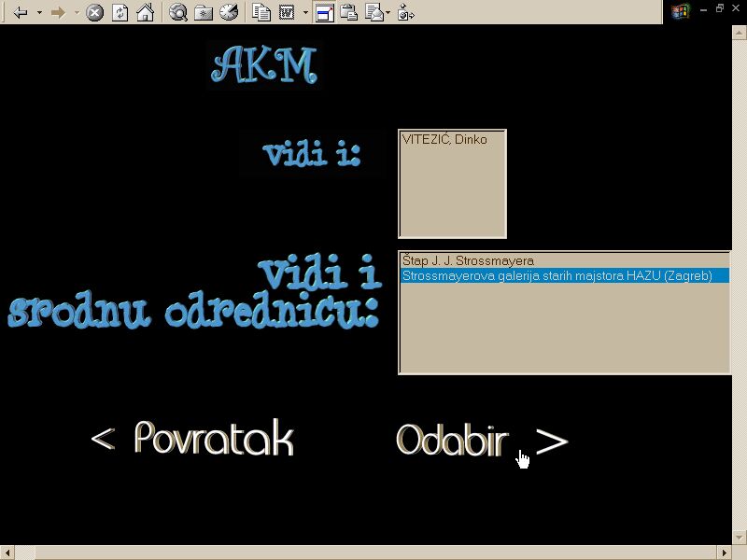The height and width of the screenshot is (560, 747).
Task: Select "Štap J. J. Strossmayera" list entry
Action: [468, 261]
